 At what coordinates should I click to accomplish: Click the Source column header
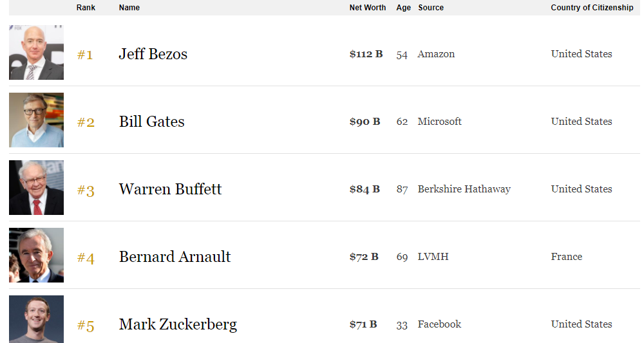pos(431,8)
